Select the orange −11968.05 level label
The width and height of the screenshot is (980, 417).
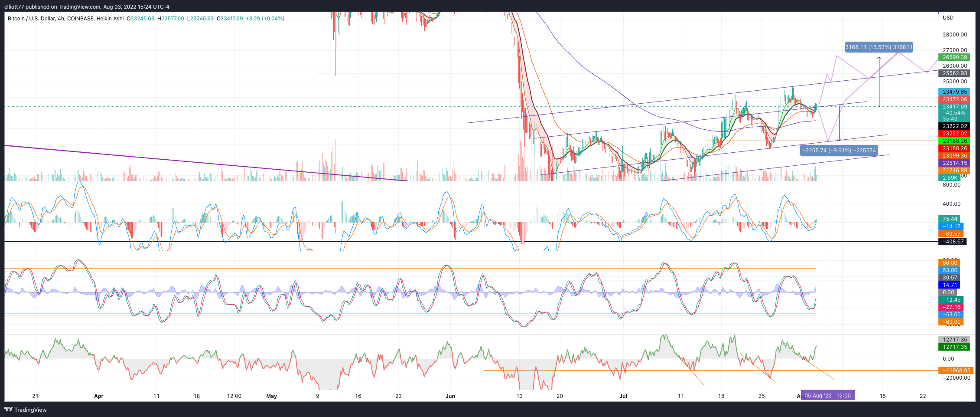point(956,371)
